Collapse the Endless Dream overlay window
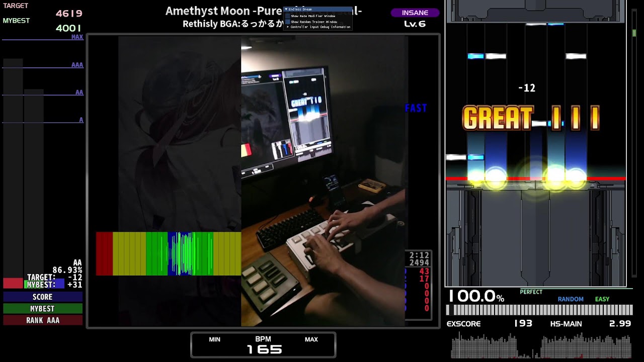The height and width of the screenshot is (362, 644). (286, 9)
